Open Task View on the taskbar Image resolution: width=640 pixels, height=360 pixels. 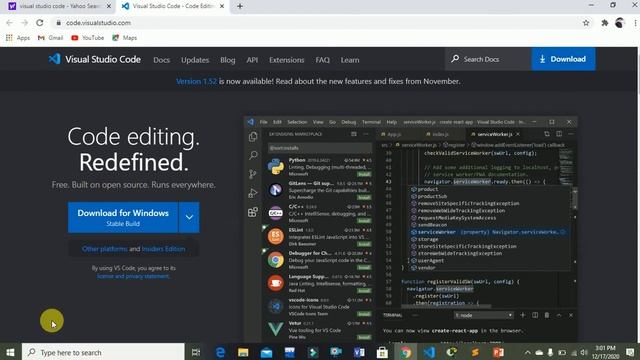(196, 352)
